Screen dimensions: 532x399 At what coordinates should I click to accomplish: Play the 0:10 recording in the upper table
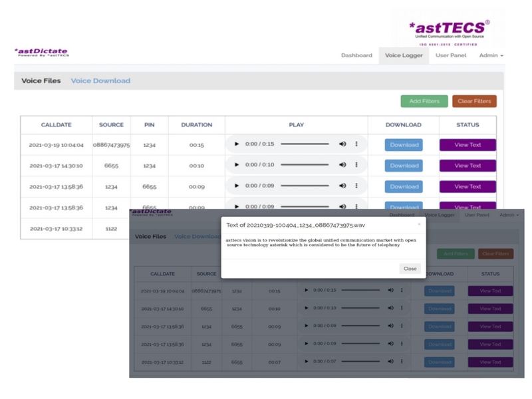coord(237,165)
